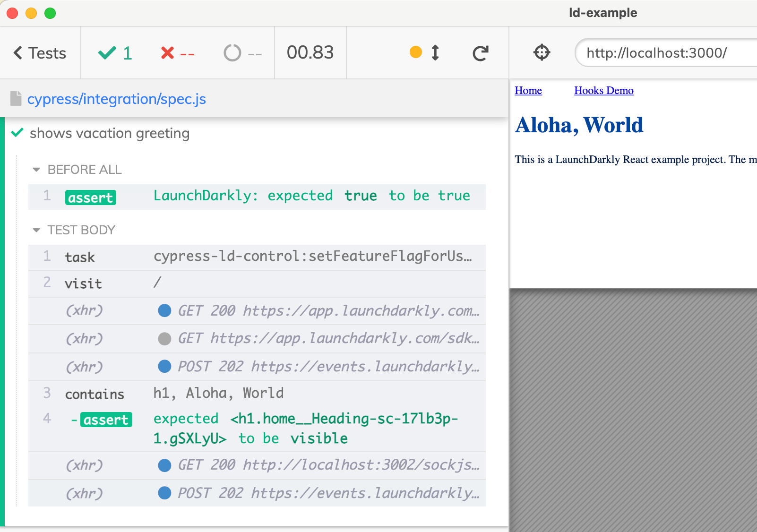This screenshot has width=757, height=532.
Task: Collapse the 'shows vacation greeting' test
Action: (110, 133)
